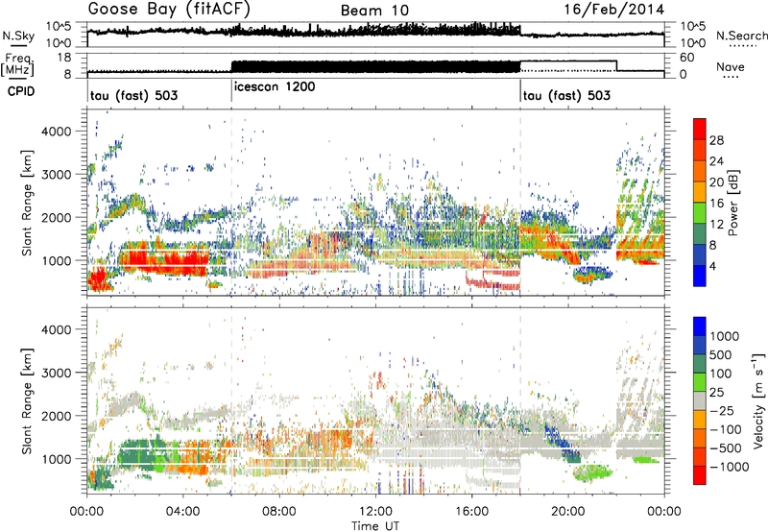Click the 'N.Search' legend label
The image size is (768, 532).
click(741, 36)
